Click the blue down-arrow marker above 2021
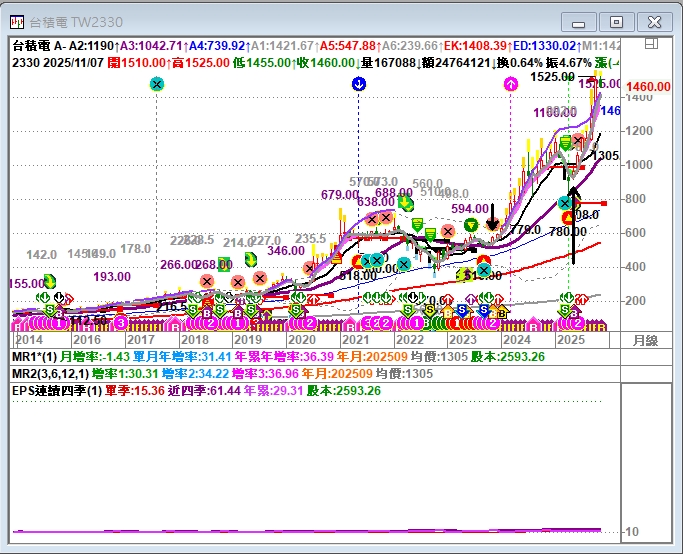The image size is (683, 554). point(358,85)
